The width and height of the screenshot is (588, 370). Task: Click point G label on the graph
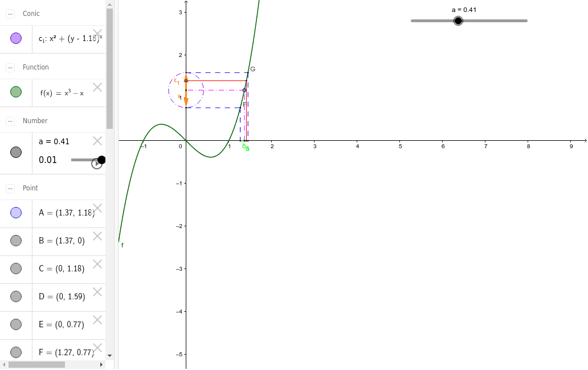pyautogui.click(x=253, y=69)
